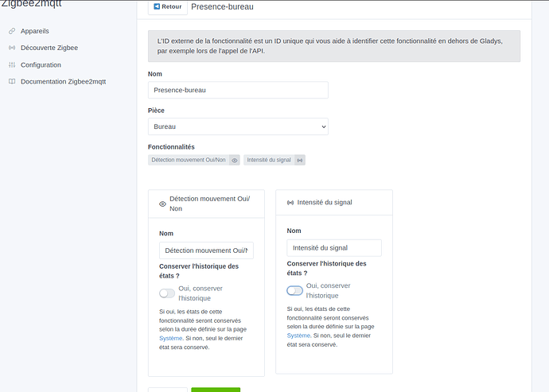Screen dimensions: 549x392
Task: Go to the Configuration sidebar menu item
Action: pyautogui.click(x=41, y=65)
